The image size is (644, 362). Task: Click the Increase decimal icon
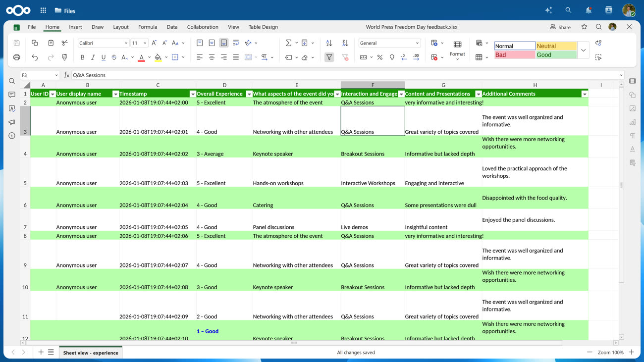[416, 57]
